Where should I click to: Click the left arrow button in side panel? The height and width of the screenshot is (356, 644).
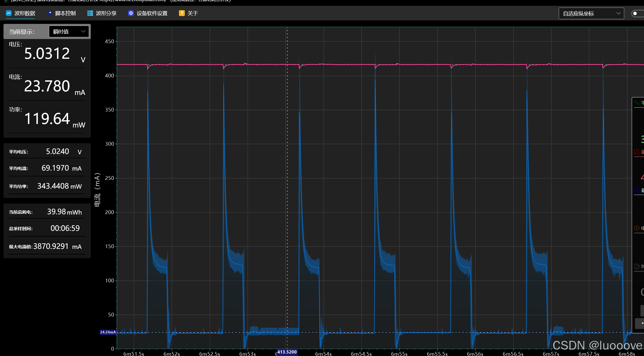click(x=641, y=323)
